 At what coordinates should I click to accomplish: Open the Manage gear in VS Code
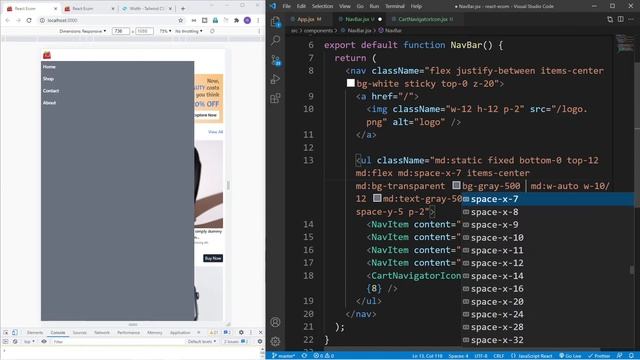(x=276, y=341)
